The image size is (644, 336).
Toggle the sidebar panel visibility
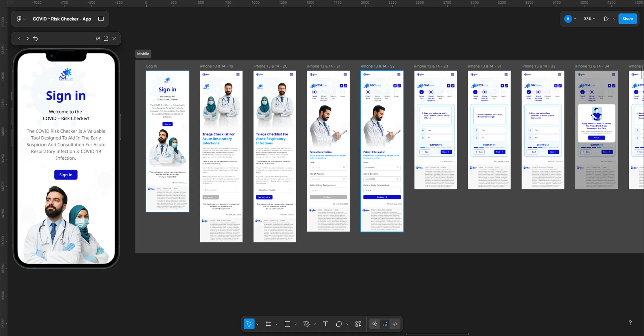101,19
